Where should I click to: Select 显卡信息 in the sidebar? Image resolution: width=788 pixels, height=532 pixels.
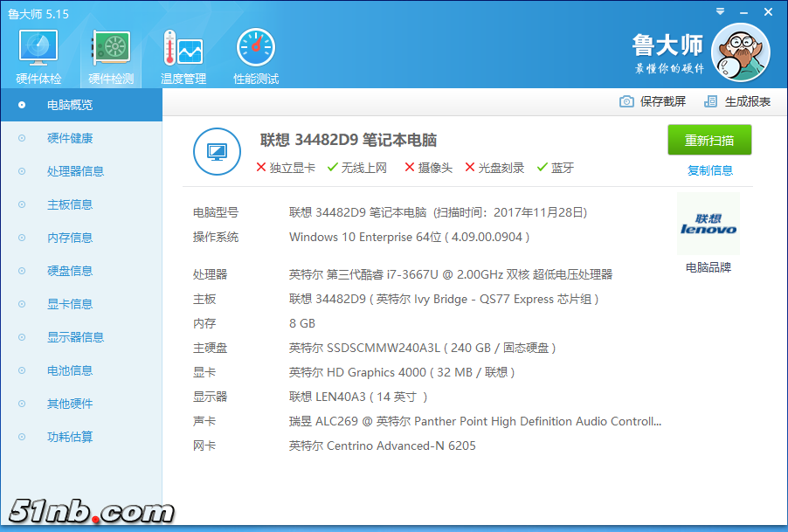[x=70, y=304]
